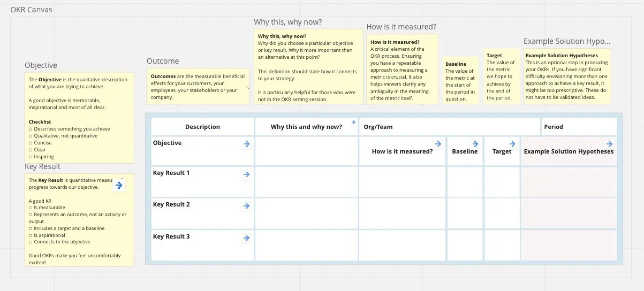Screen dimensions: 644x291
Task: Click the Org/Team header cell
Action: click(450, 127)
